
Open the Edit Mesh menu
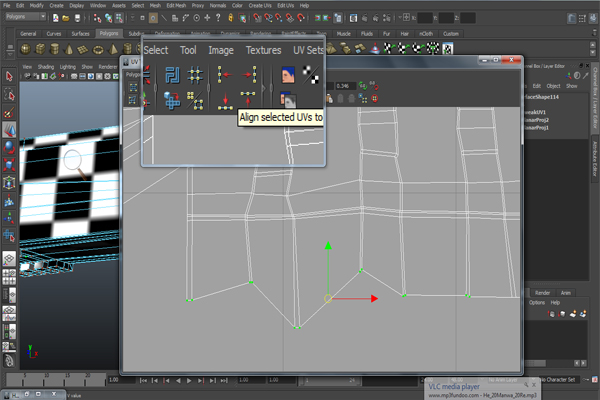tap(176, 5)
